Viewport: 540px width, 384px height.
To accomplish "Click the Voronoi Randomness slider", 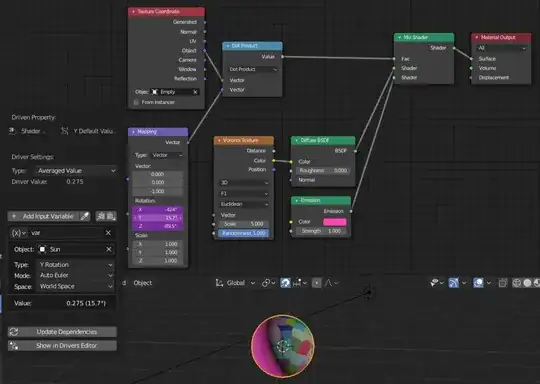I will [244, 233].
